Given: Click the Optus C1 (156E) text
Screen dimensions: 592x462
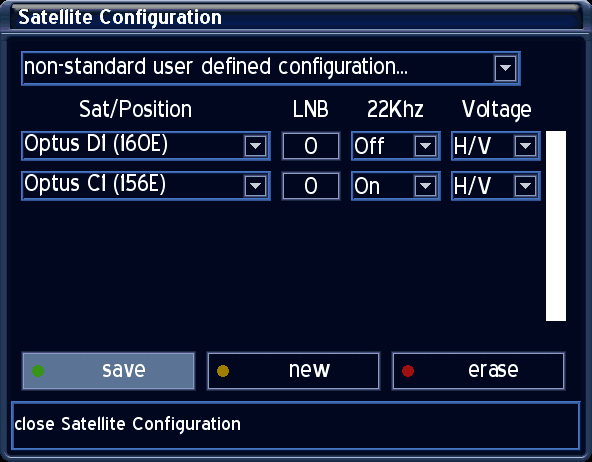Looking at the screenshot, I should coord(95,184).
